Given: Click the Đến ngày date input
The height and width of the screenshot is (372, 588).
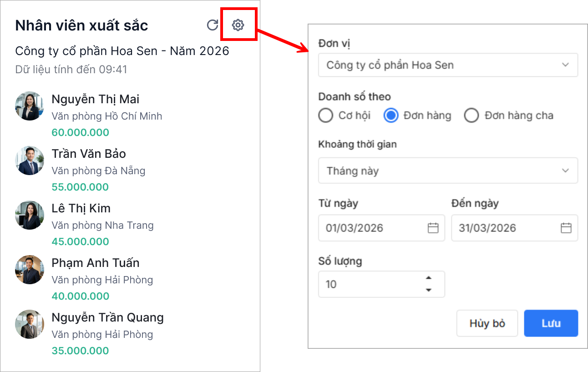Looking at the screenshot, I should click(x=506, y=228).
